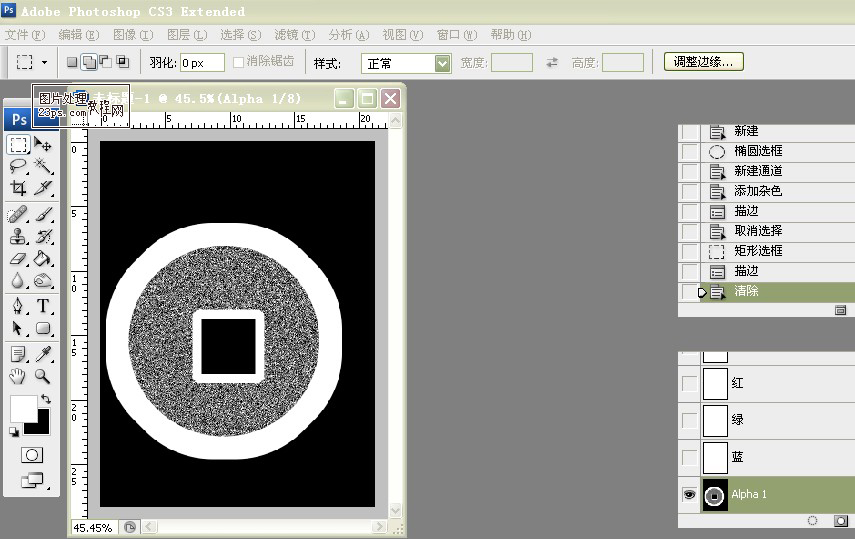Toggle Quick Mask mode
The image size is (855, 539).
[x=32, y=455]
